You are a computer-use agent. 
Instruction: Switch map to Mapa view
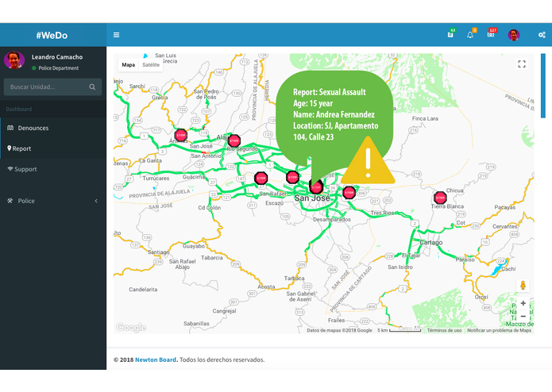[129, 65]
